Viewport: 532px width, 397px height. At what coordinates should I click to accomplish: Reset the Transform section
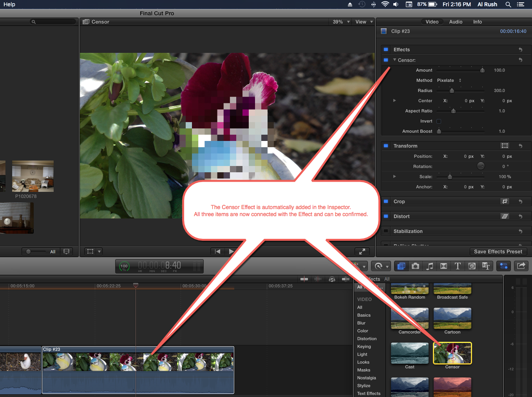[x=520, y=146]
